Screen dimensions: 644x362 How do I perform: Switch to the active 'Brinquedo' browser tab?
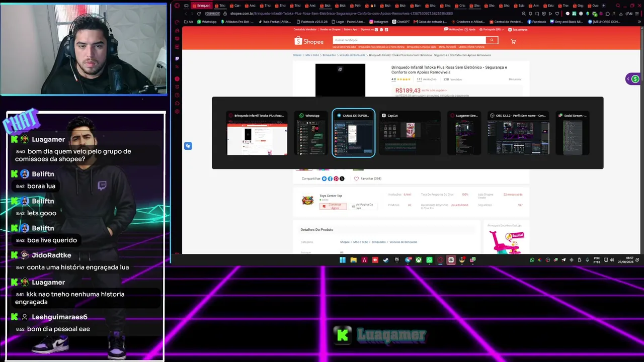point(201,6)
